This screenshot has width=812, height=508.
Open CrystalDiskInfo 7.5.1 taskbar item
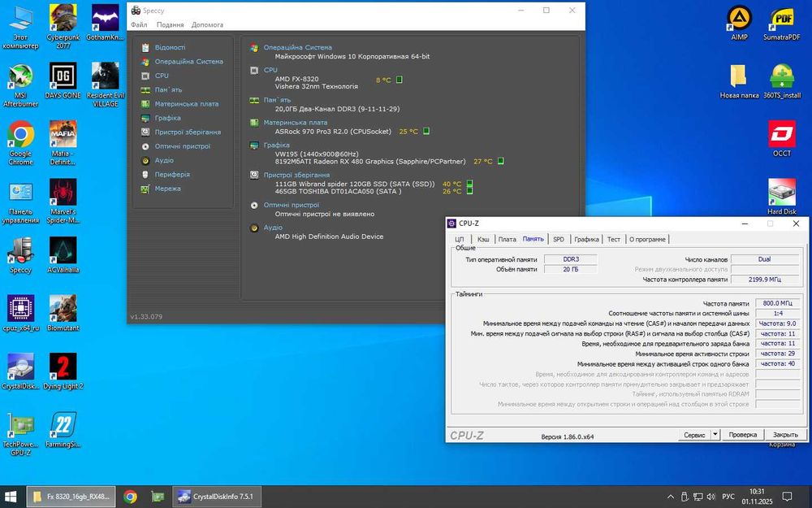(217, 497)
